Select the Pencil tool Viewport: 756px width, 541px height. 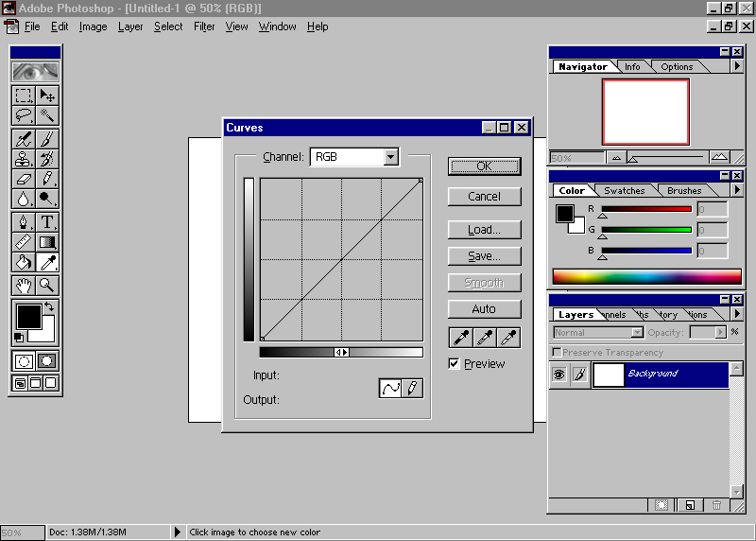click(x=47, y=179)
